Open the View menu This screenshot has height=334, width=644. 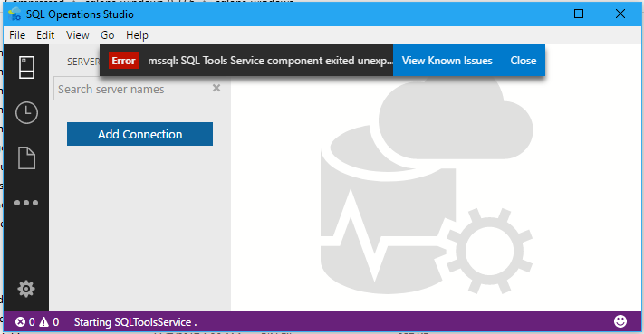(x=78, y=35)
